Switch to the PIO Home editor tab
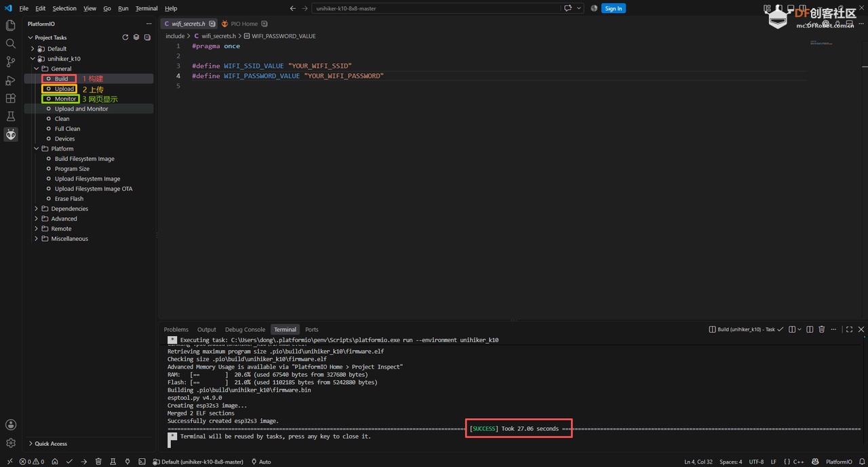The width and height of the screenshot is (868, 467). pos(245,24)
